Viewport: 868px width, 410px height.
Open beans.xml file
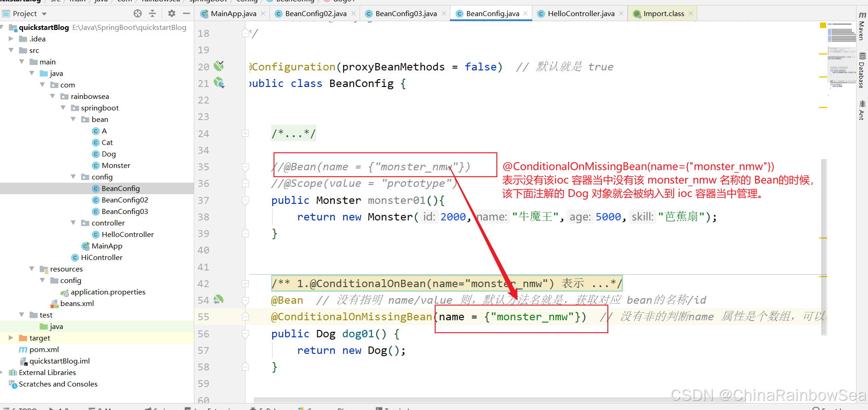(x=72, y=303)
